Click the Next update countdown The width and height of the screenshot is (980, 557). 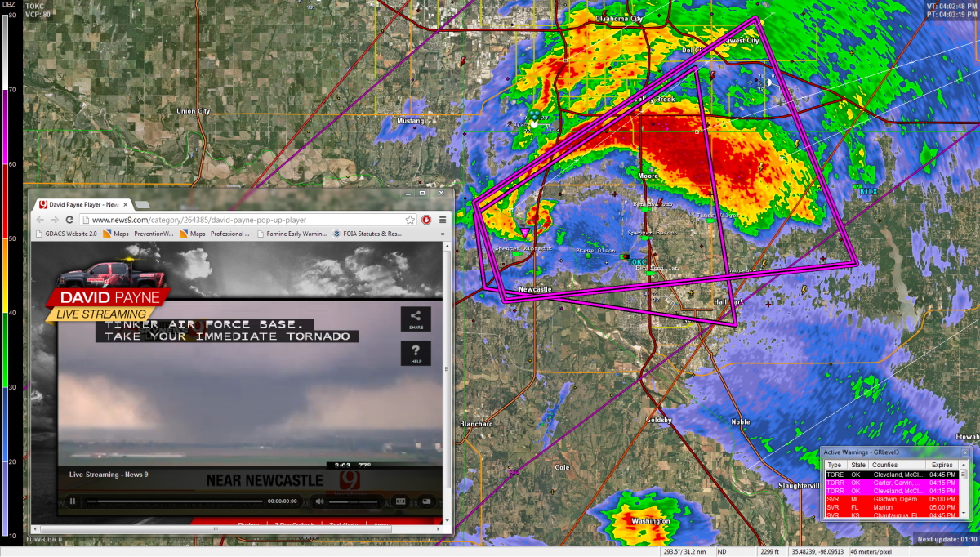click(x=947, y=539)
